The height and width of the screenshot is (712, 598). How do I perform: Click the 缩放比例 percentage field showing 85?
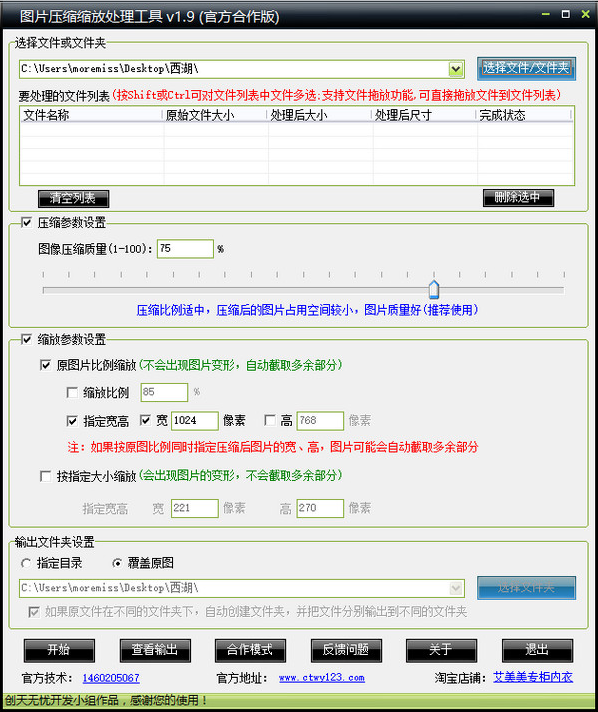click(164, 392)
